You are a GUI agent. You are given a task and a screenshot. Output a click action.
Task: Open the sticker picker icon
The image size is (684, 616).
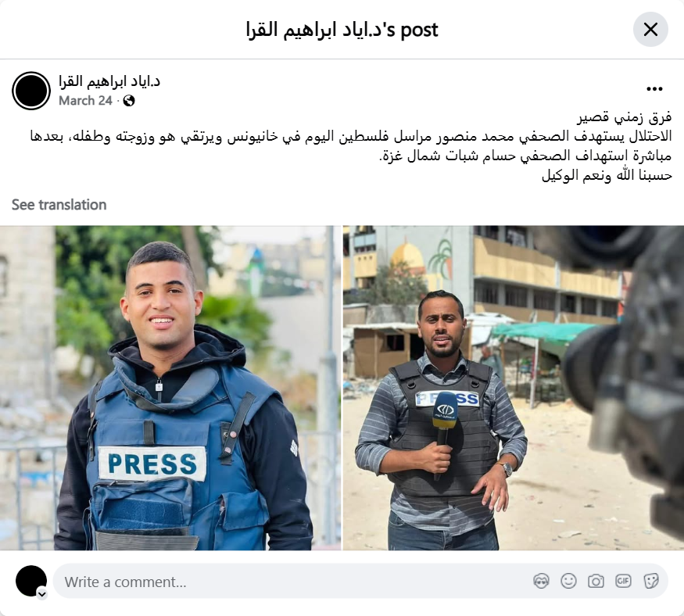pos(651,581)
